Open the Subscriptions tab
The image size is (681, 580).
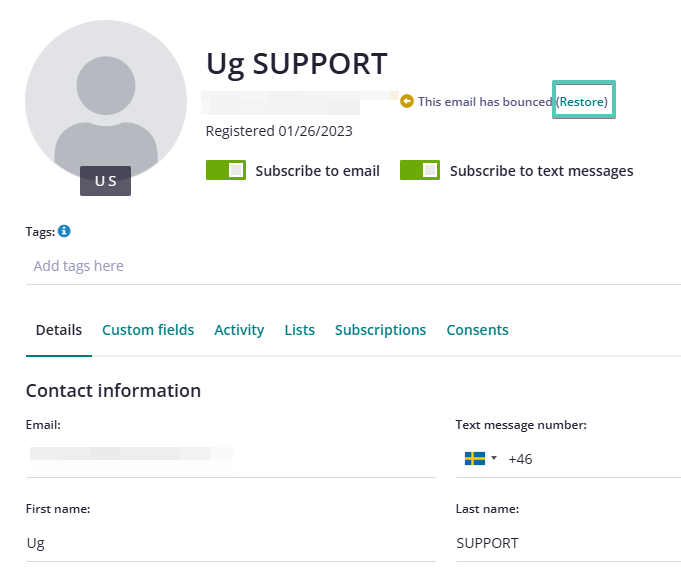click(380, 330)
